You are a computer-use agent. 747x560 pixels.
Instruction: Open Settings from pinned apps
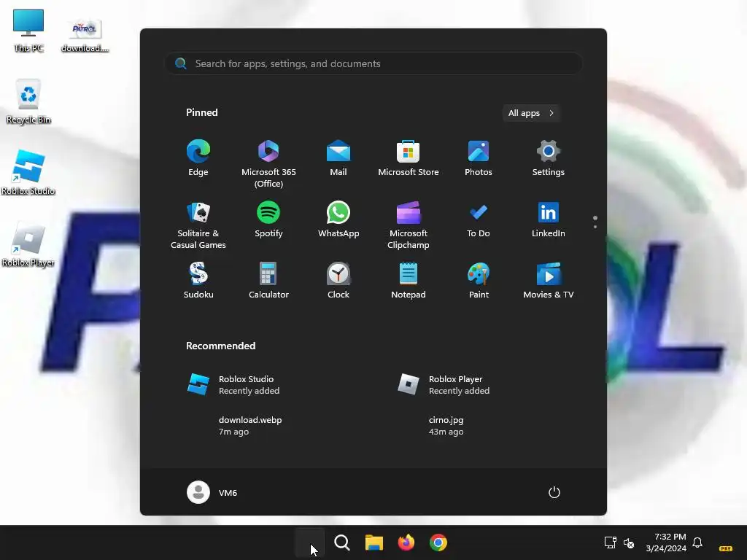pos(549,158)
